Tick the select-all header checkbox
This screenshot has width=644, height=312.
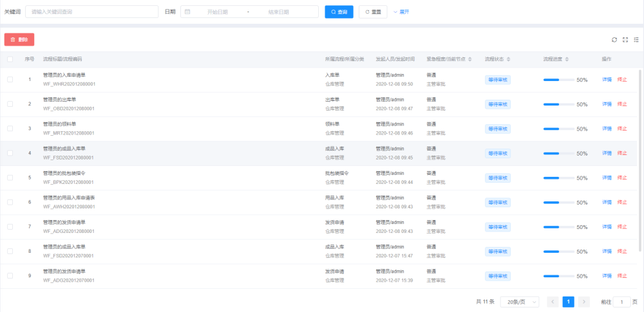10,60
